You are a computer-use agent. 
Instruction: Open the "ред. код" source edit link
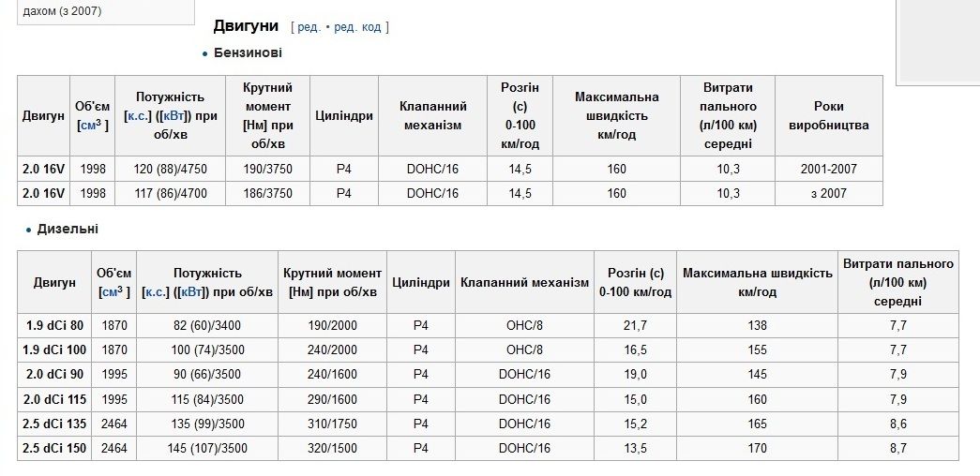click(x=357, y=27)
